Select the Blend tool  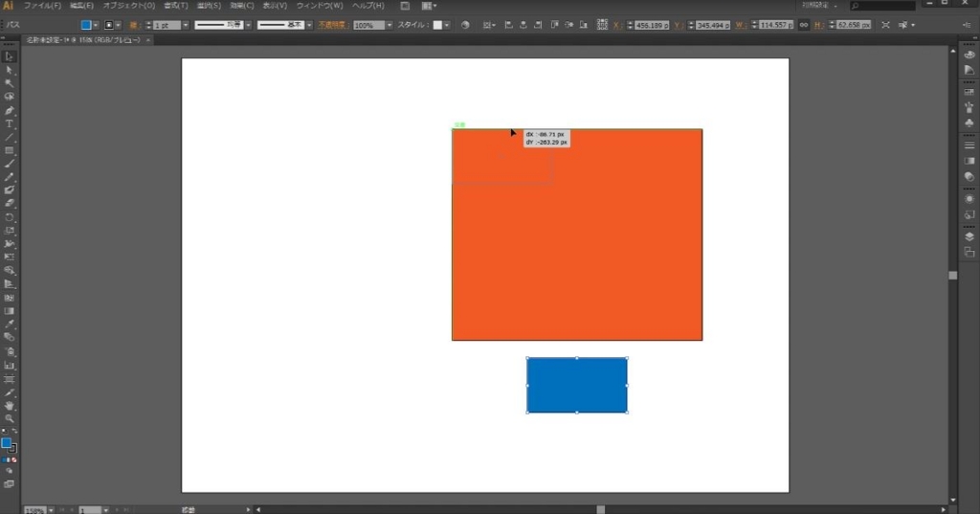coord(9,338)
